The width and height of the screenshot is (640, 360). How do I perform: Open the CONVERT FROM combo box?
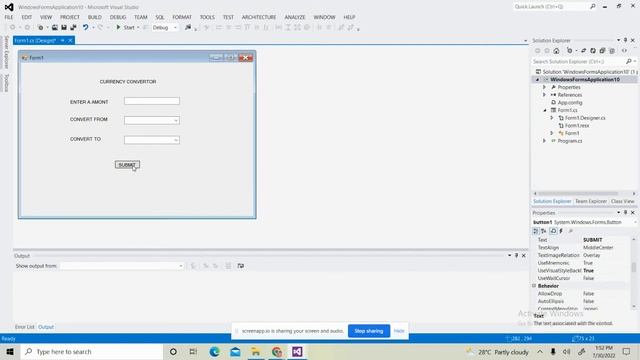(152, 120)
